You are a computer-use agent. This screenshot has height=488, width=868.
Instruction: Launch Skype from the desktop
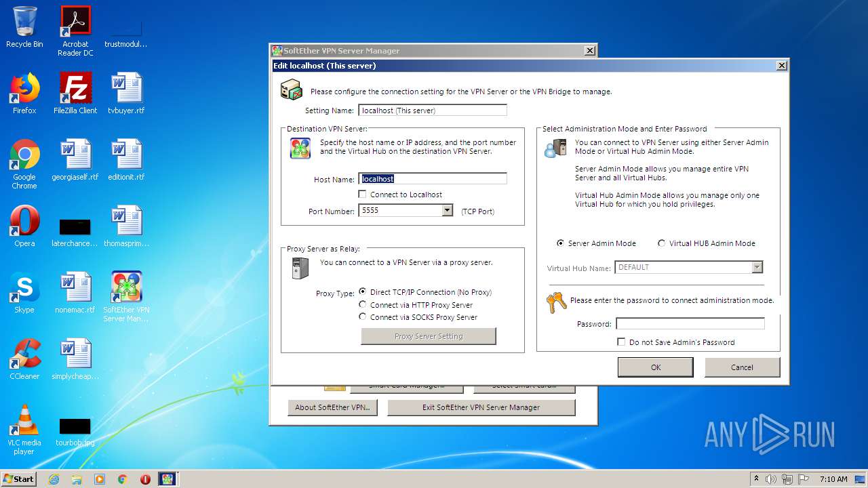click(24, 293)
